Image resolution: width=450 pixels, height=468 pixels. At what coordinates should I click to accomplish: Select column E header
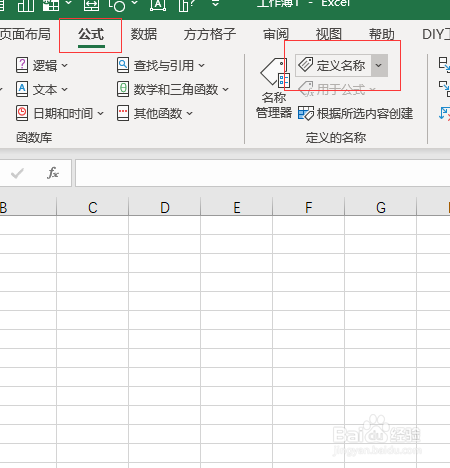click(237, 207)
